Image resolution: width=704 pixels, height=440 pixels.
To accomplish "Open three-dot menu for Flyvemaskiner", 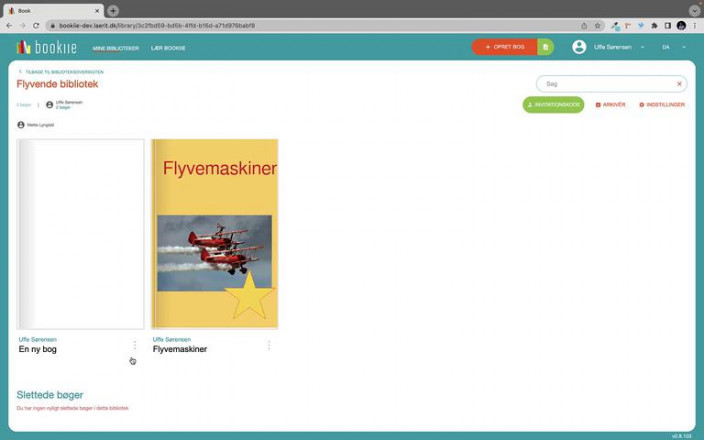I will point(268,345).
